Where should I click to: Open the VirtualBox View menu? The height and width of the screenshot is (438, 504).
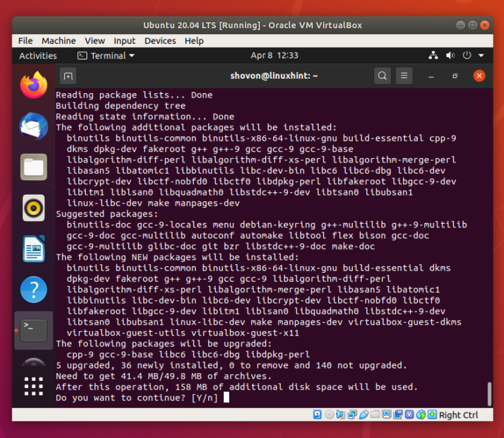94,41
